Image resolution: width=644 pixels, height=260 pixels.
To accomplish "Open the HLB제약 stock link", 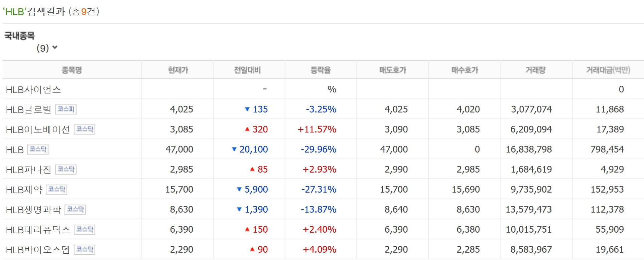I will point(24,190).
